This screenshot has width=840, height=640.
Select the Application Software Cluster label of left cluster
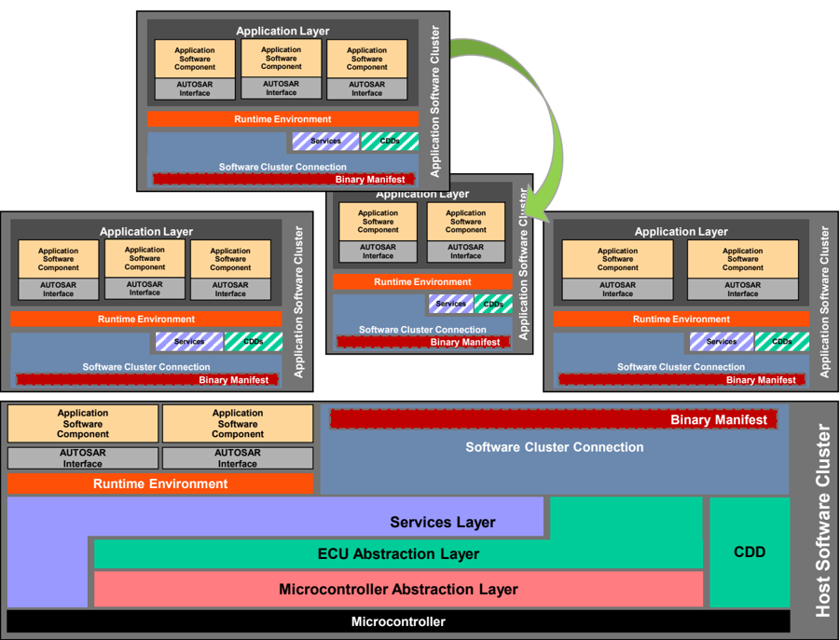pos(298,302)
